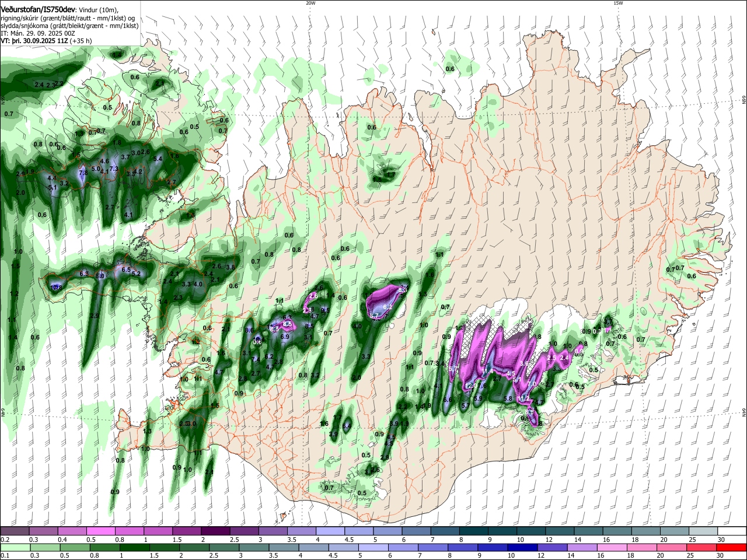Viewport: 747px width, 560px height.
Task: Click the '5.9' precipitation value on the map
Action: 478,399
